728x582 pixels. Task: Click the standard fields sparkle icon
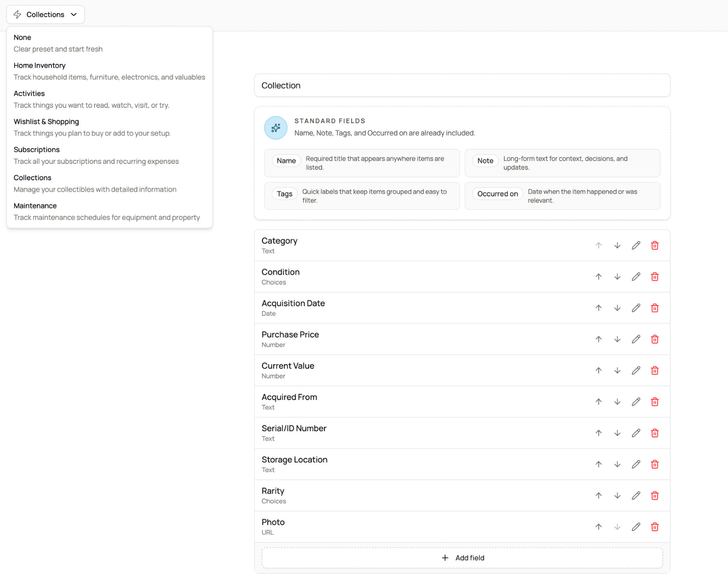276,128
